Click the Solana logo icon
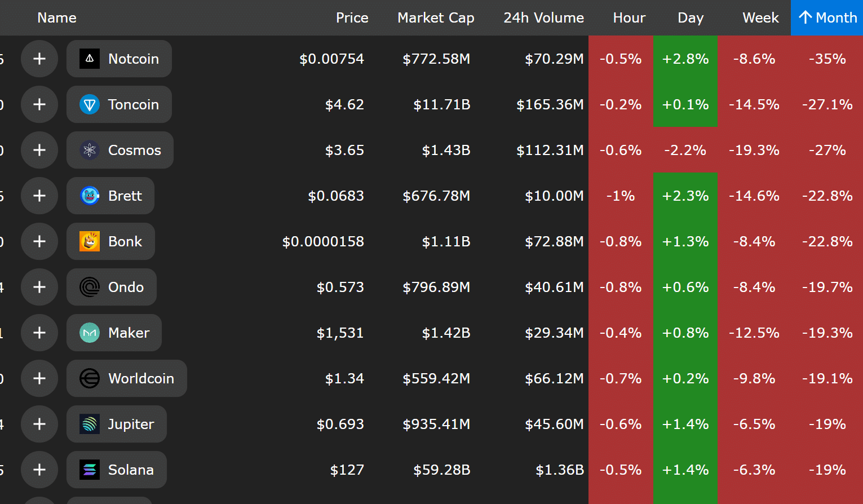The width and height of the screenshot is (863, 504). point(90,470)
